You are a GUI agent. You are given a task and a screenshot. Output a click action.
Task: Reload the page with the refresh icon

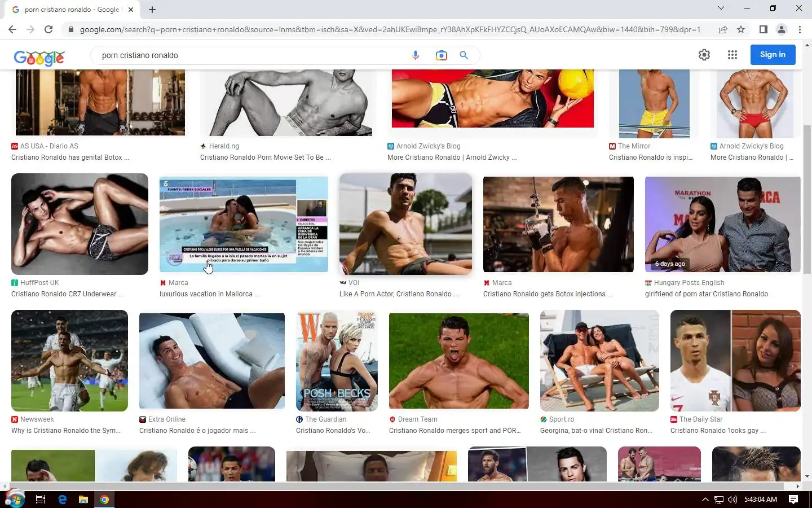48,29
